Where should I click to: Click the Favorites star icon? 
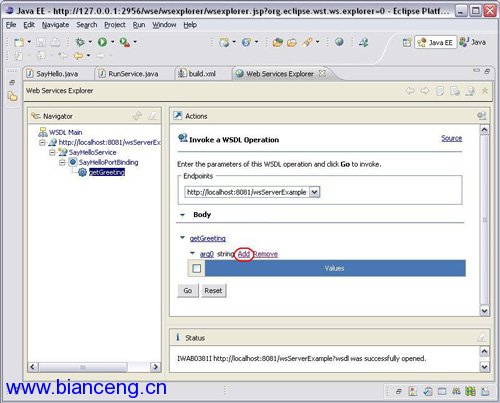(x=485, y=90)
